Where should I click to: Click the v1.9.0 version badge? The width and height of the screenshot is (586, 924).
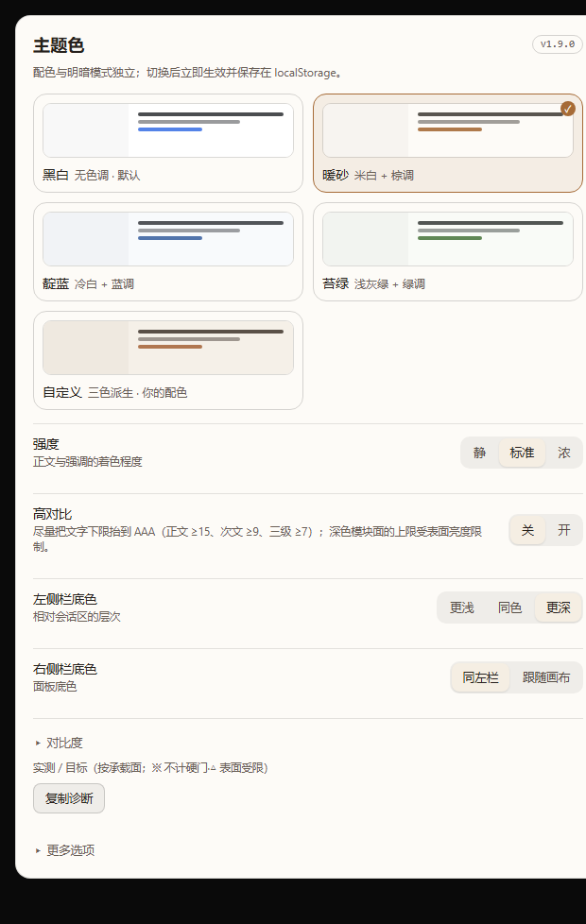(557, 44)
